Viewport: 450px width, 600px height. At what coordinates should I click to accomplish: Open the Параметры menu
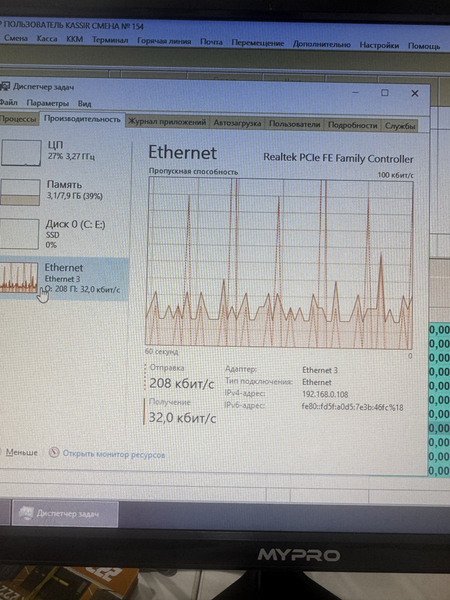(47, 103)
